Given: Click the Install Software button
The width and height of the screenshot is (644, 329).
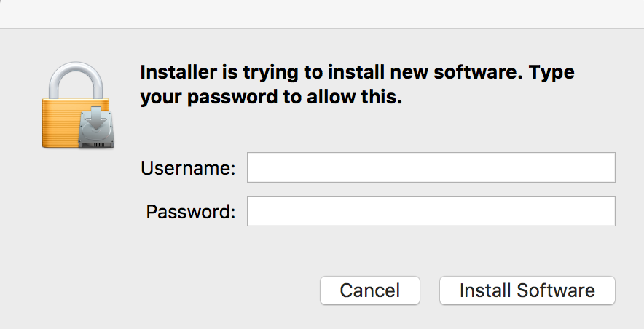Looking at the screenshot, I should 527,290.
